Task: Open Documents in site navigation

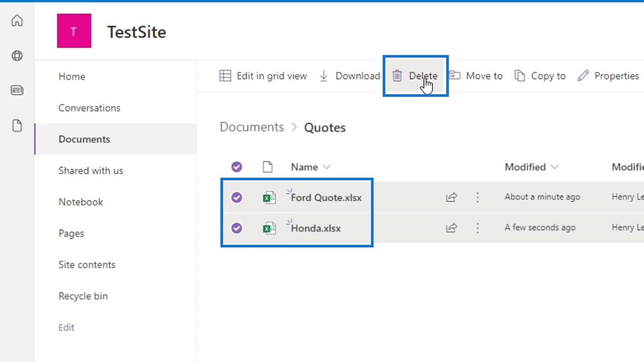Action: pyautogui.click(x=84, y=139)
